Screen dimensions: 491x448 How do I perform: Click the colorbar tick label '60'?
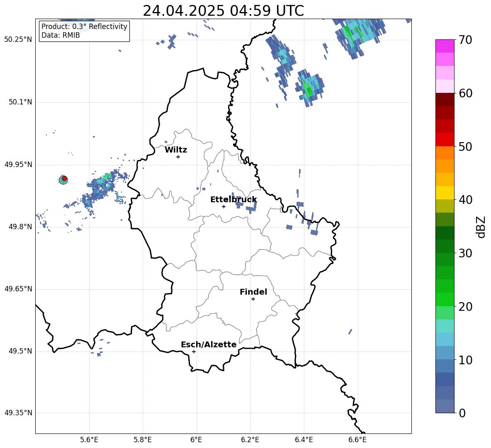pyautogui.click(x=465, y=93)
